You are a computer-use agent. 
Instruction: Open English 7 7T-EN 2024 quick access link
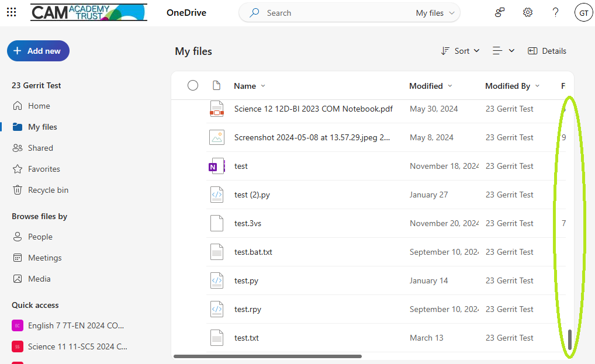point(76,325)
